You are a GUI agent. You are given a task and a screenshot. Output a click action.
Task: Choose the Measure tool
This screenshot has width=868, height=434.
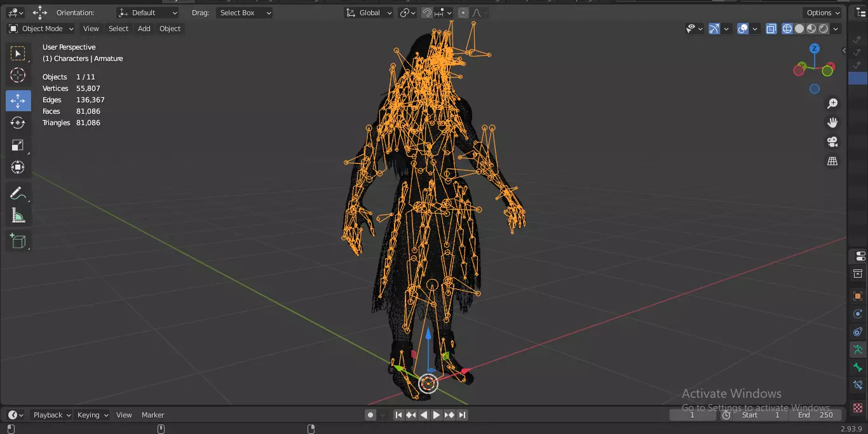(18, 216)
